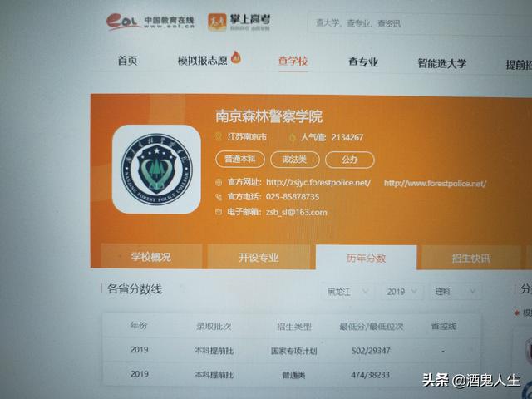The width and height of the screenshot is (532, 399).
Task: Click the 招生类型 column header
Action: [x=293, y=327]
